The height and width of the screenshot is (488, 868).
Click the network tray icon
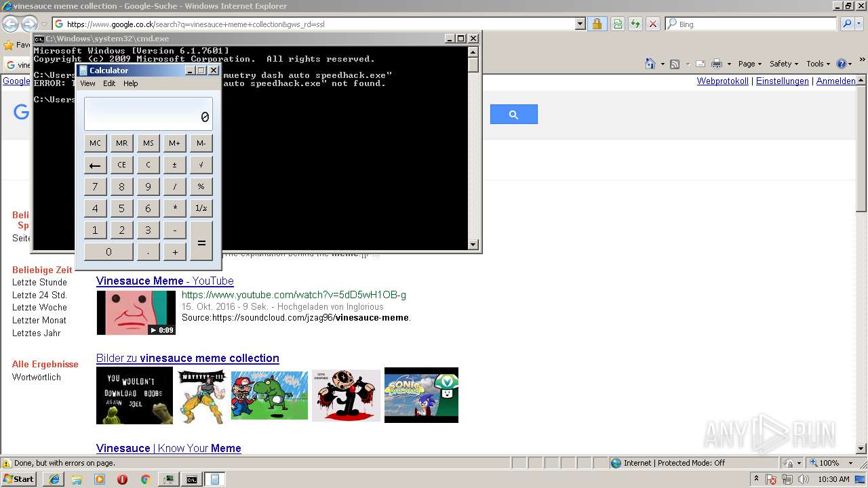click(x=787, y=479)
